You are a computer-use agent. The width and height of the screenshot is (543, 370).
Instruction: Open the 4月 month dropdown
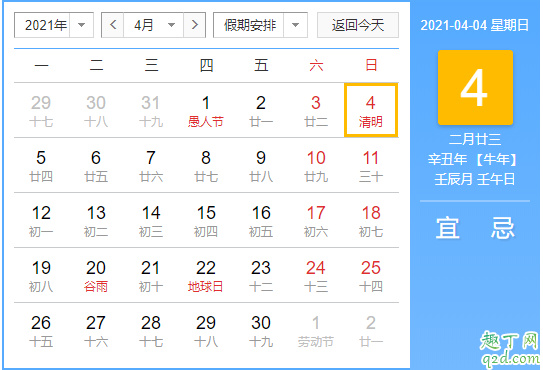(153, 25)
